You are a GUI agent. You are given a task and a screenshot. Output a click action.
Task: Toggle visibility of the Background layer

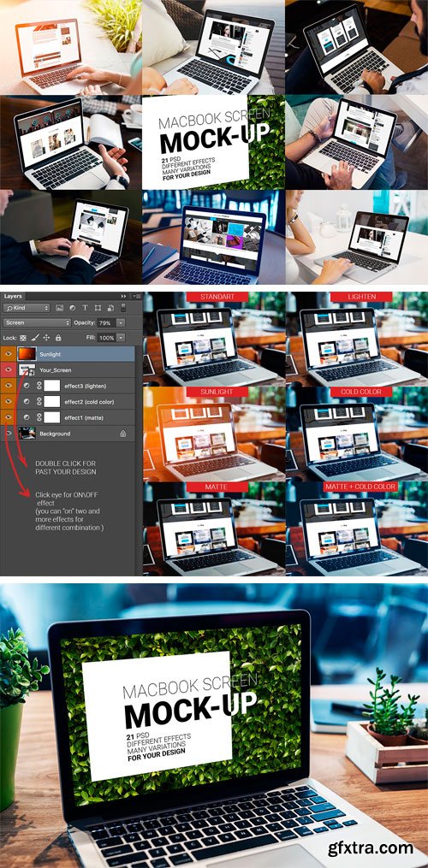(9, 433)
